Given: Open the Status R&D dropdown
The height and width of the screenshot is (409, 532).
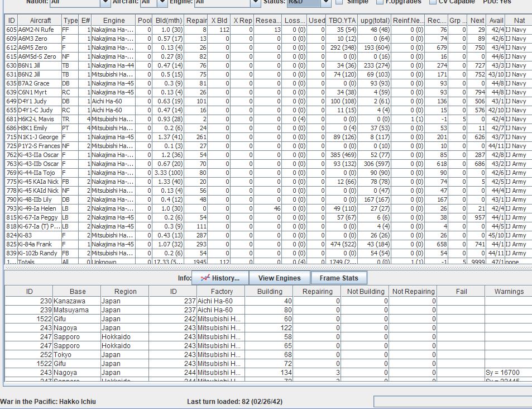Looking at the screenshot, I should [x=309, y=2].
